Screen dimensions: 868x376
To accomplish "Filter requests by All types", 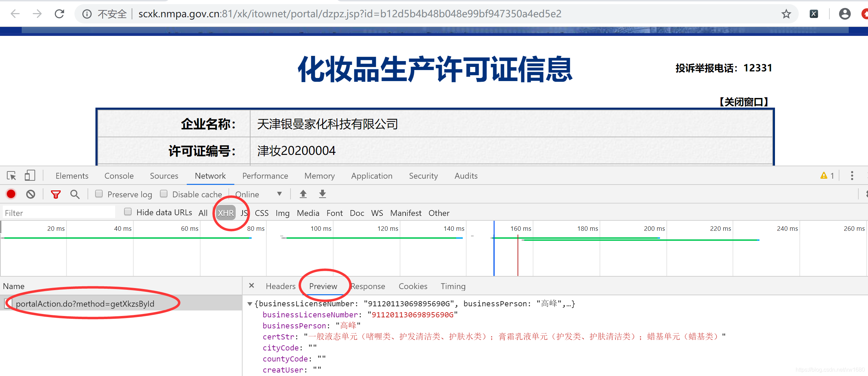I will [203, 213].
